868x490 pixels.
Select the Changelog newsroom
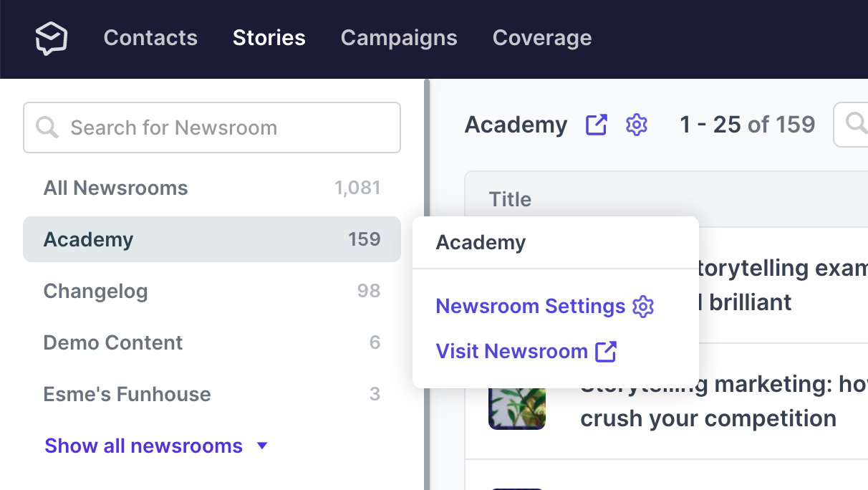coord(212,291)
